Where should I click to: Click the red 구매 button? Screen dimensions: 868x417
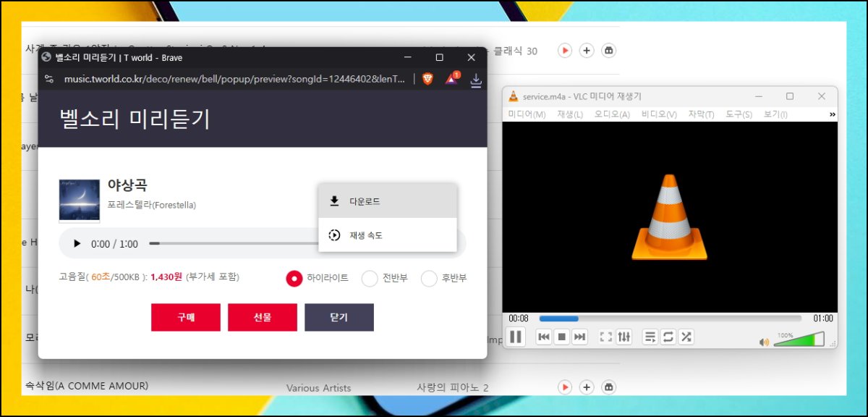tap(186, 317)
